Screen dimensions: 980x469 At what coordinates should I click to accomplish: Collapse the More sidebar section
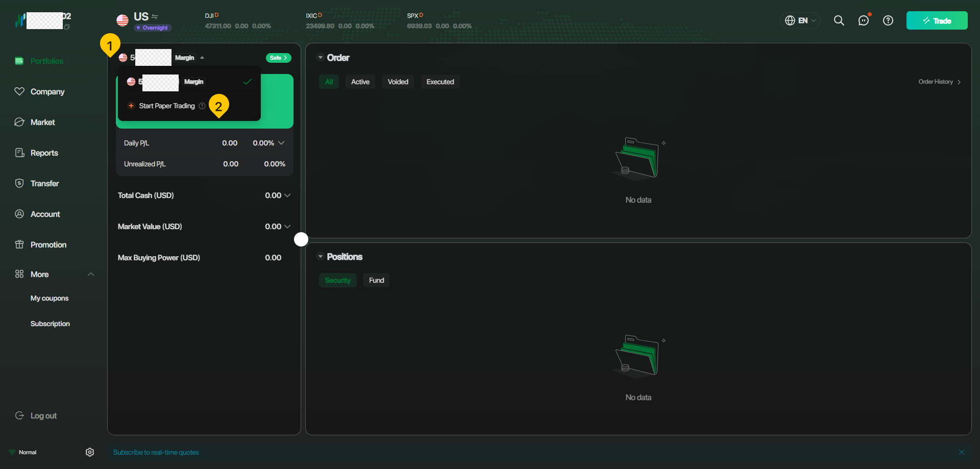tap(91, 274)
